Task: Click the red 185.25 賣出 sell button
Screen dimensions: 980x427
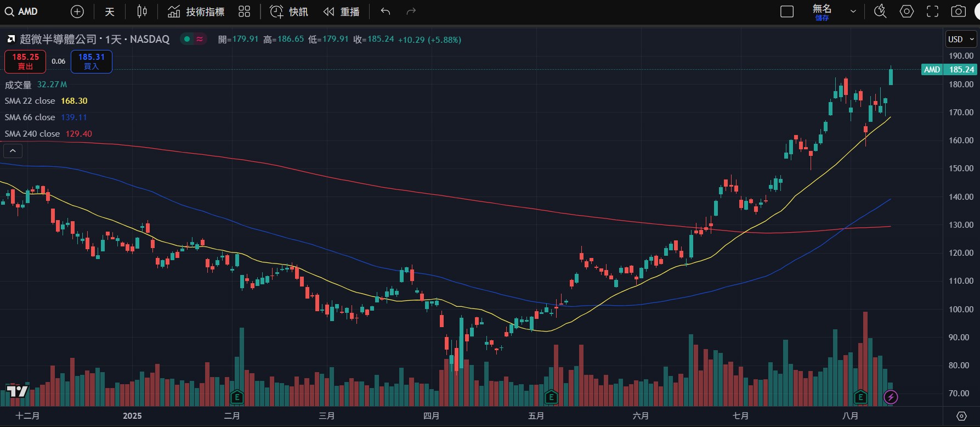Action: [25, 61]
